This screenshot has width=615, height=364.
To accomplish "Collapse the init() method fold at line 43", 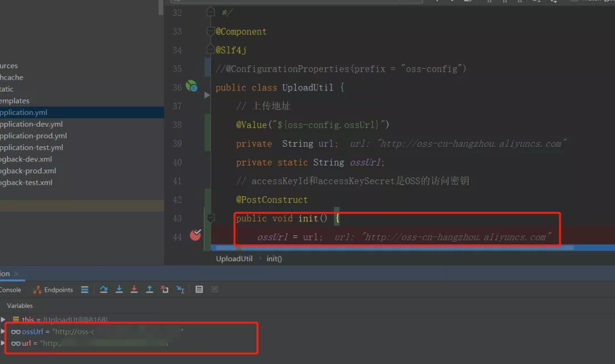I will [211, 218].
